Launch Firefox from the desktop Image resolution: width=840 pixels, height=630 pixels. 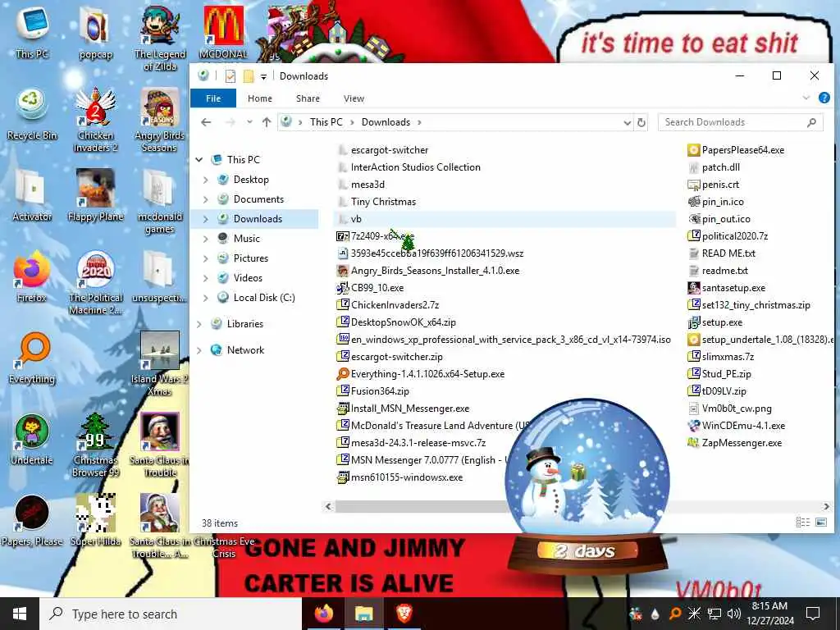click(x=32, y=276)
